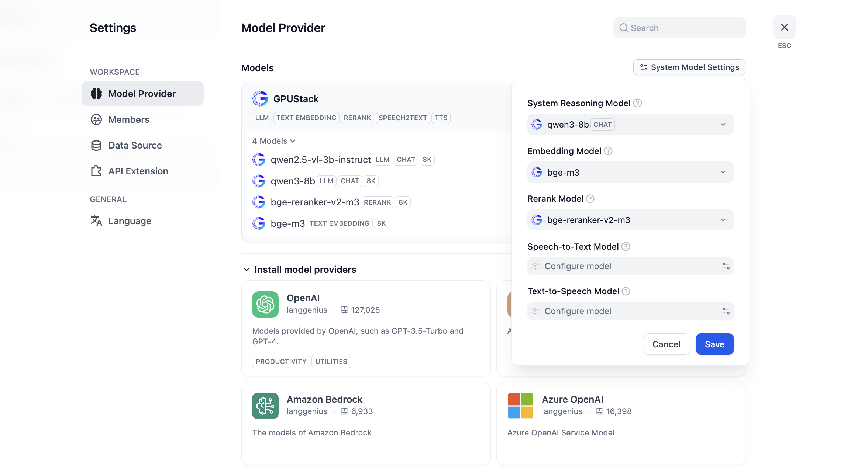Collapse the Install model providers section
This screenshot has height=469, width=868.
coord(247,270)
